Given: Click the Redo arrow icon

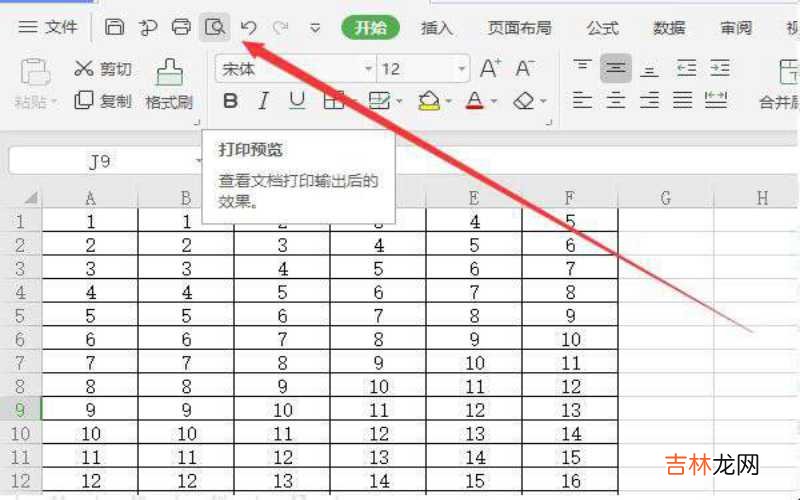Looking at the screenshot, I should point(281,27).
